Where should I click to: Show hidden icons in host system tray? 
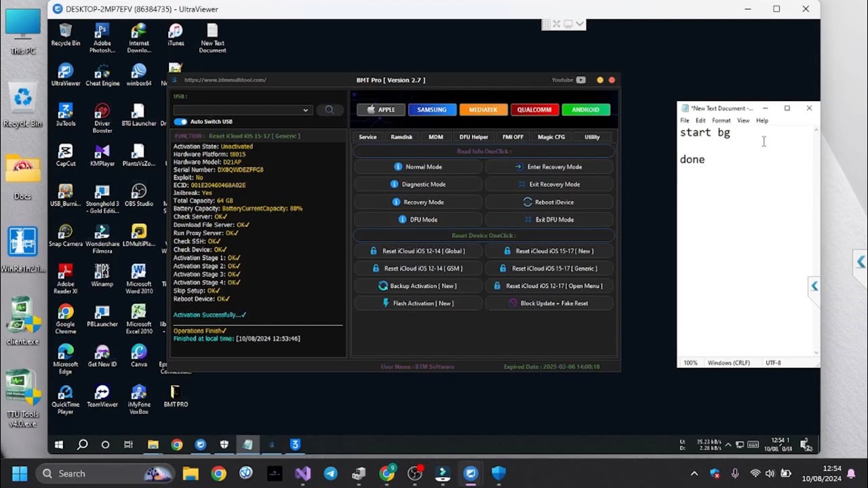pos(694,473)
